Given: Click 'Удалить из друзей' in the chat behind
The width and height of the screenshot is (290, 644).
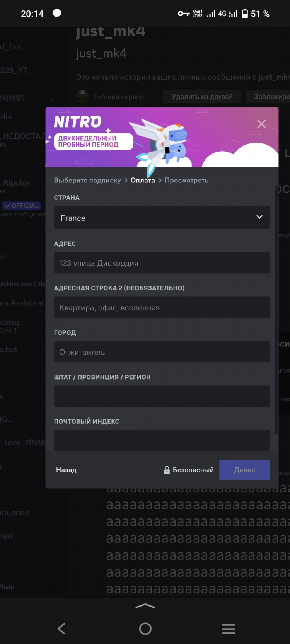Looking at the screenshot, I should [202, 97].
